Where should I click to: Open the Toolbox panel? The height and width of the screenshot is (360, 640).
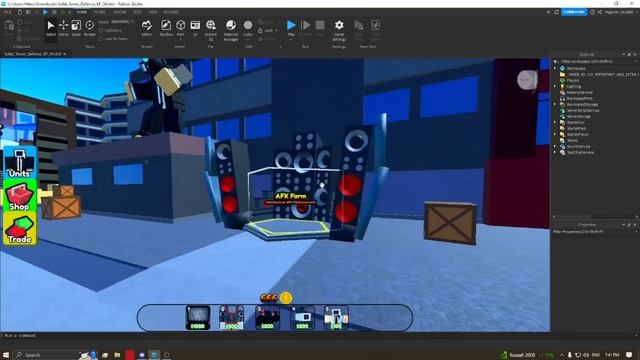point(166,28)
